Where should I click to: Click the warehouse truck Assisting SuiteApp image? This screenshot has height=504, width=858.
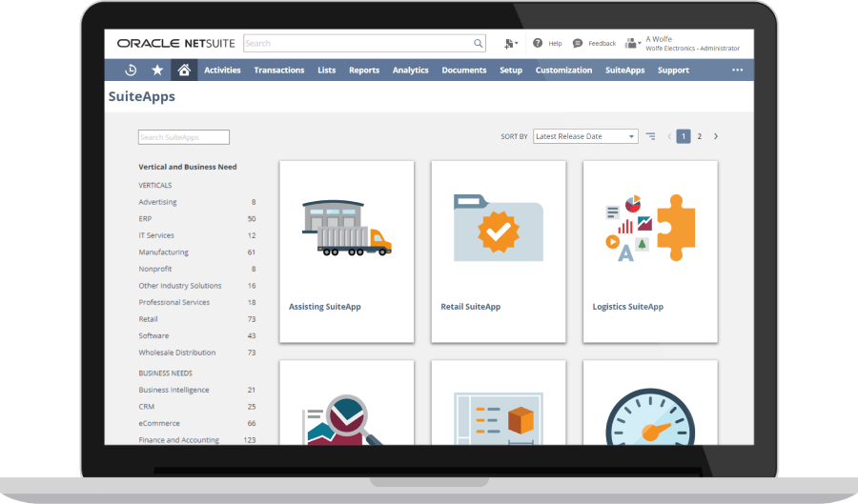click(x=347, y=228)
